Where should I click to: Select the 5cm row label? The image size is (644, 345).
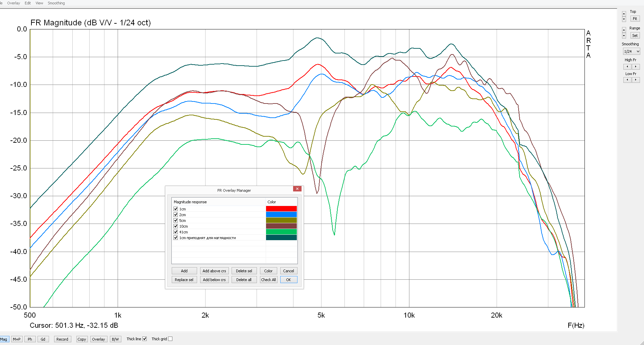(x=183, y=221)
